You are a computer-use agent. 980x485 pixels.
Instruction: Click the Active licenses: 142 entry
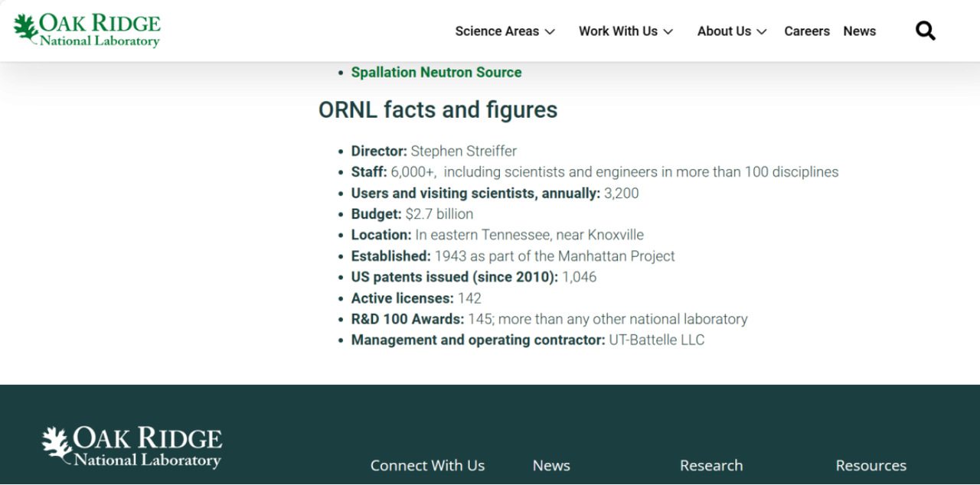pyautogui.click(x=416, y=298)
